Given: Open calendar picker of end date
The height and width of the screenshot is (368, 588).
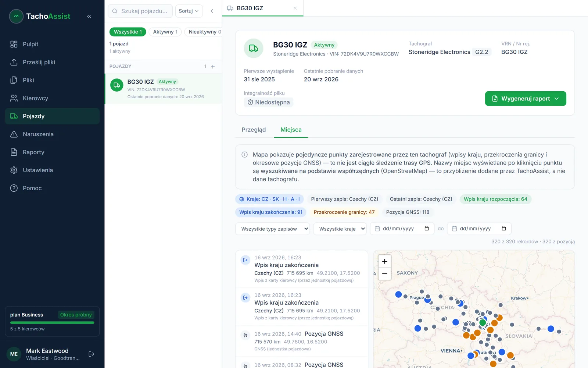Looking at the screenshot, I should pyautogui.click(x=504, y=229).
